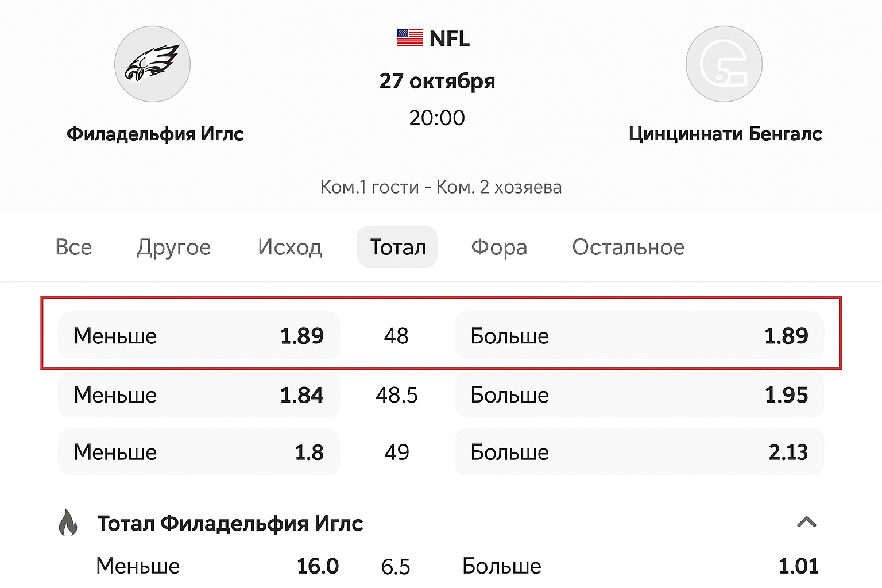Bet Меньше 48 at odds 1.89

pos(199,335)
